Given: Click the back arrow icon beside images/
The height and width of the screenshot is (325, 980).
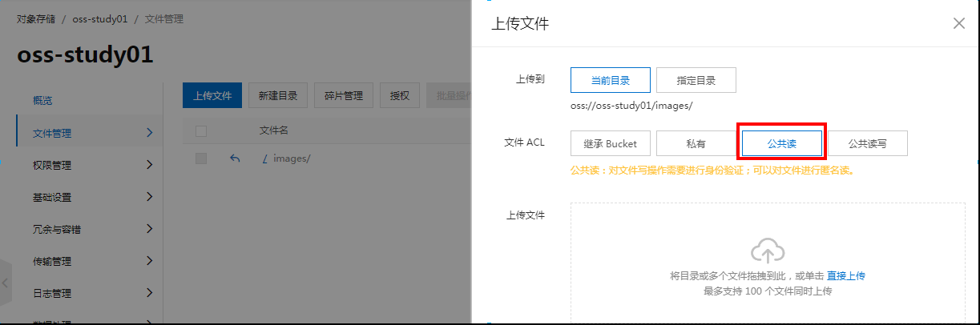Looking at the screenshot, I should [235, 158].
